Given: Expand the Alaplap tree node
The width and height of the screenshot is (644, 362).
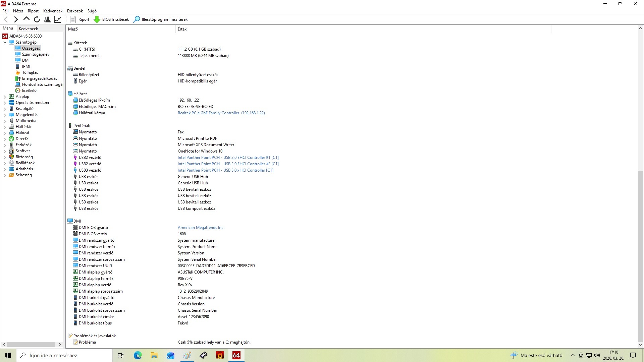Looking at the screenshot, I should coord(5,97).
